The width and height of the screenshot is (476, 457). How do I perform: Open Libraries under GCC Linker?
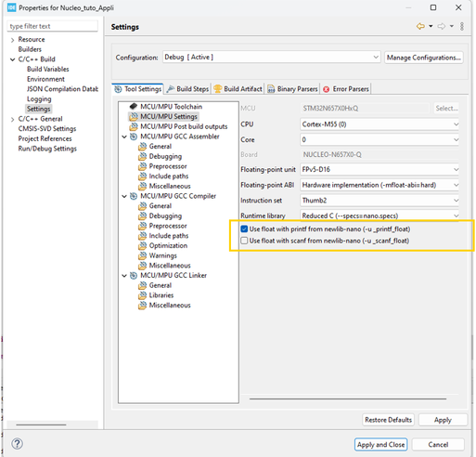click(x=156, y=295)
